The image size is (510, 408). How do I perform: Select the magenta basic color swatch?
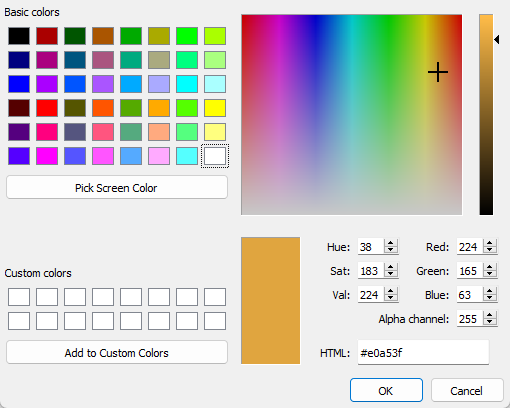(47, 156)
